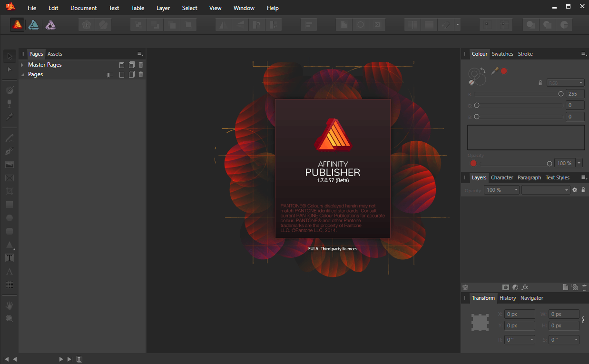Switch to the Designer persona icon

point(34,25)
